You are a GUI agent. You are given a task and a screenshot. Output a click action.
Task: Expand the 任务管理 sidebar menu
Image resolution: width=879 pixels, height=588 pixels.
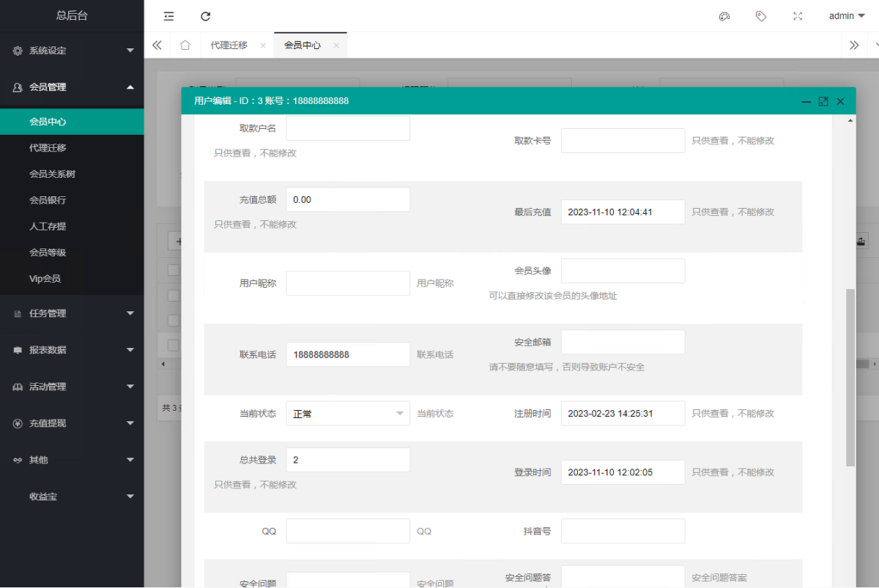coord(72,313)
